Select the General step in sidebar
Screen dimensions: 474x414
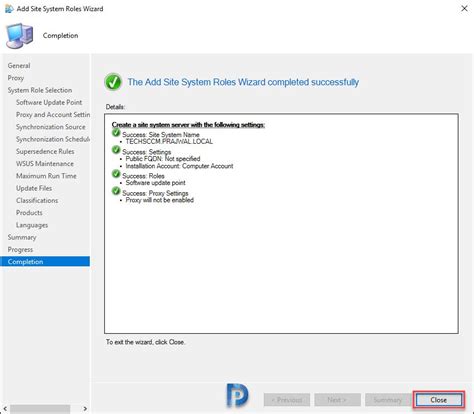(19, 66)
